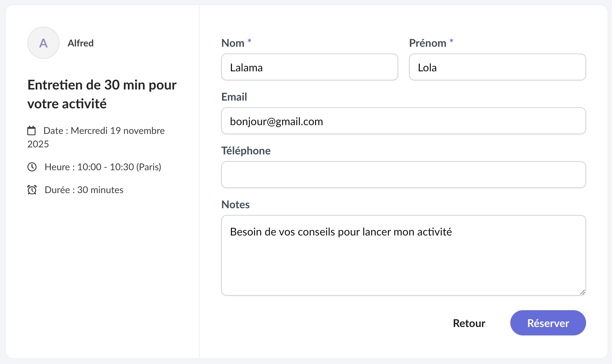612x364 pixels.
Task: Focus the empty Téléphone input field
Action: 403,175
